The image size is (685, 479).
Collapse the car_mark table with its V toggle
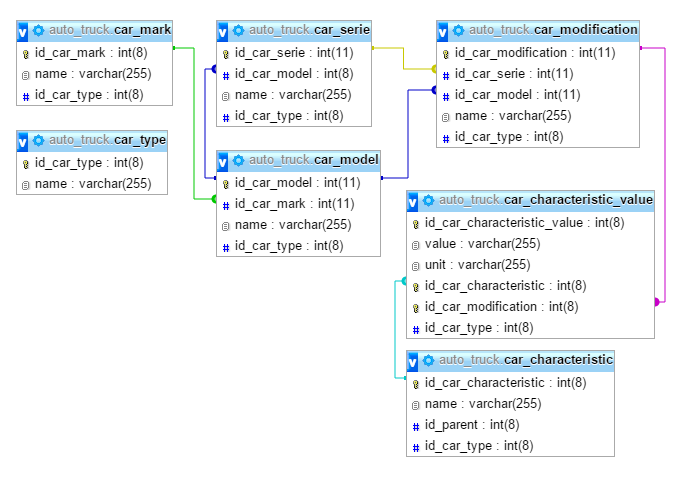click(x=22, y=31)
